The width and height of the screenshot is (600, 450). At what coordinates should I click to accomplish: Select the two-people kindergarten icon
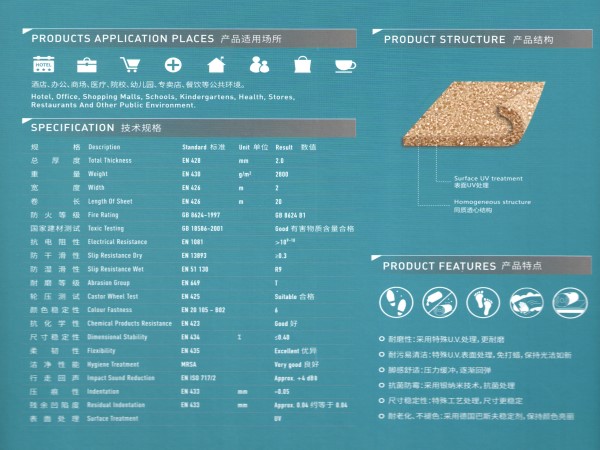click(259, 66)
